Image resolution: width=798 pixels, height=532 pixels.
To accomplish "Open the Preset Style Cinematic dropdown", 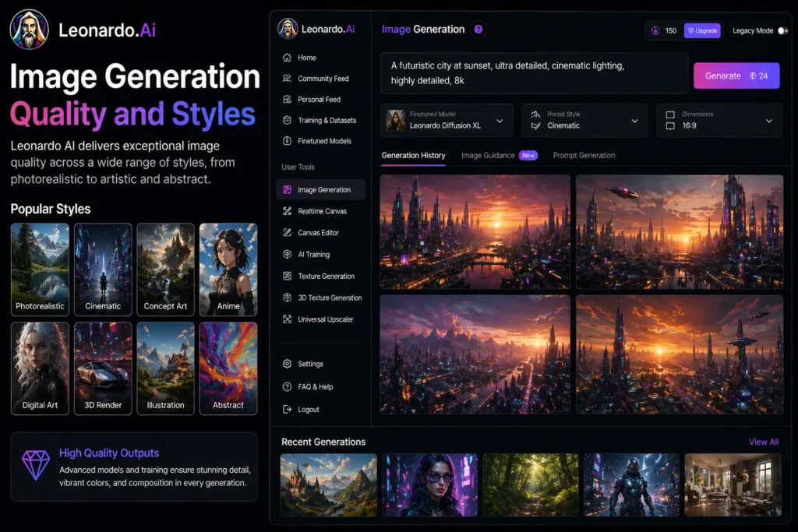I will (584, 120).
